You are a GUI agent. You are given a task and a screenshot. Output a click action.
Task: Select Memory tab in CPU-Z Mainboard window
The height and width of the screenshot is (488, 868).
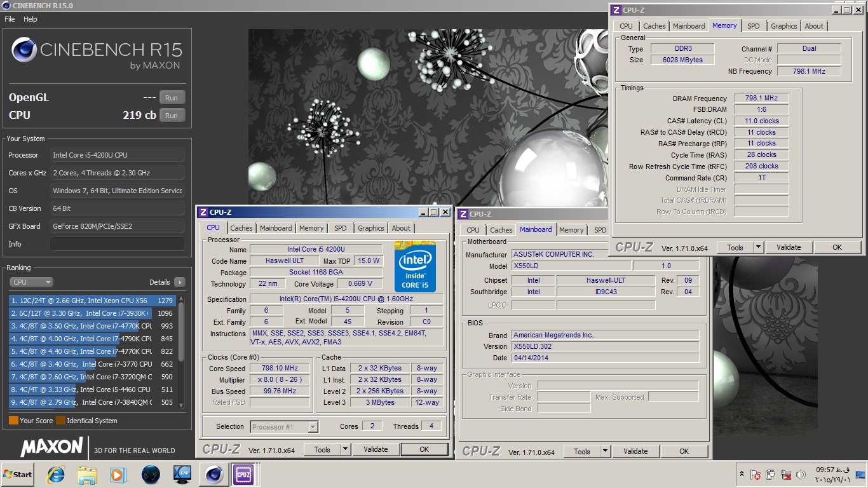[571, 230]
